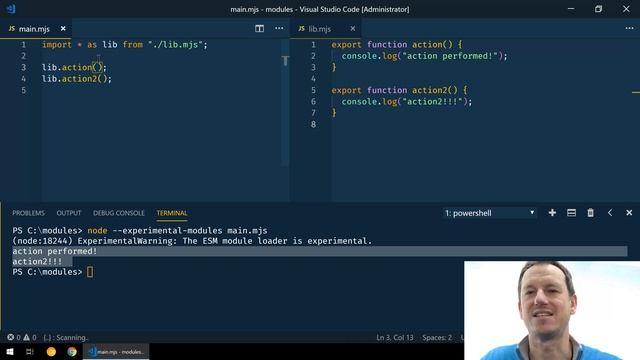Click the main.mjs editor scrollbar

tap(285, 102)
